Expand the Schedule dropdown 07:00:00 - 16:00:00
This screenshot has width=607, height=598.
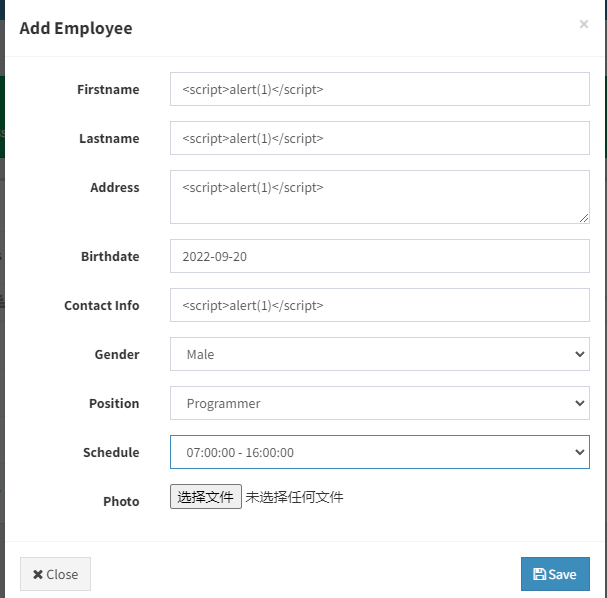click(x=380, y=452)
